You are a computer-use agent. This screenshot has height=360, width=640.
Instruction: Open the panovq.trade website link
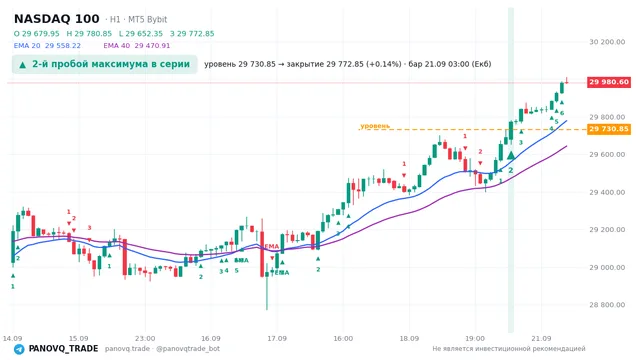(127, 349)
